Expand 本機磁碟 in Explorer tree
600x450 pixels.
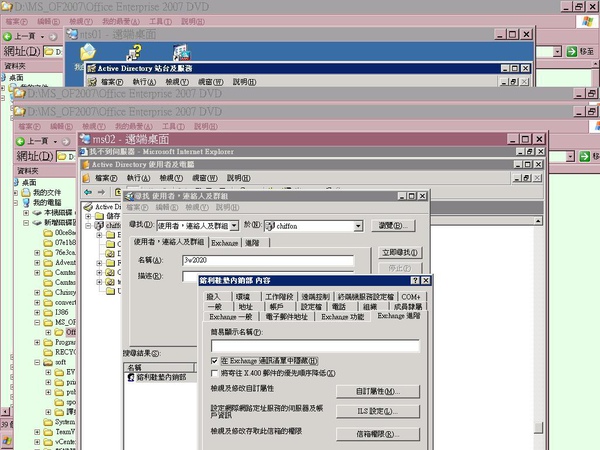pos(26,213)
